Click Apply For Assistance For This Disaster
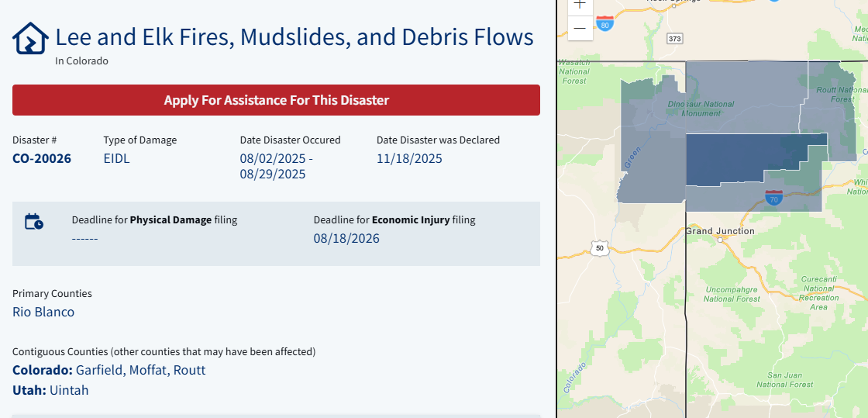The image size is (868, 418). [x=276, y=100]
